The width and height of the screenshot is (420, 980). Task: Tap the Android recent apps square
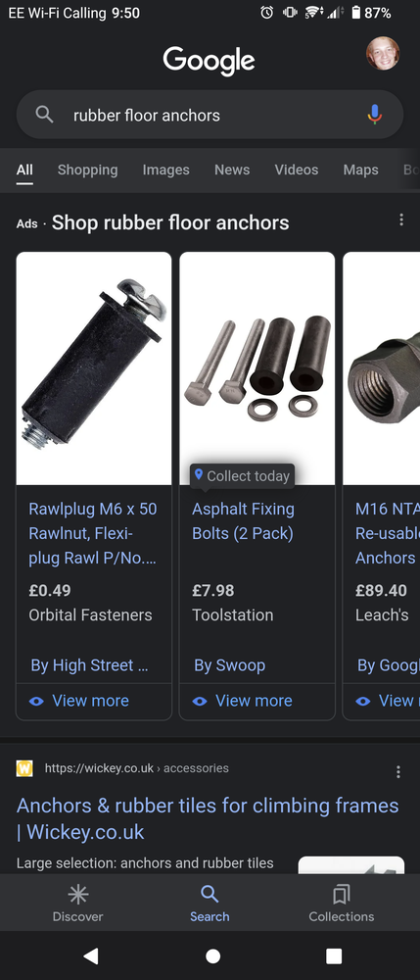pyautogui.click(x=334, y=955)
